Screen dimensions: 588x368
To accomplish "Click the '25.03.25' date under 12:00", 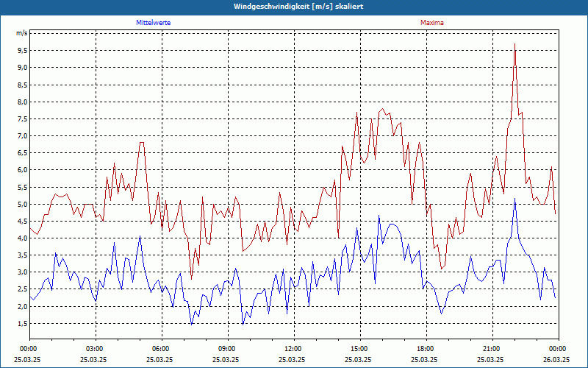I will pos(292,359).
